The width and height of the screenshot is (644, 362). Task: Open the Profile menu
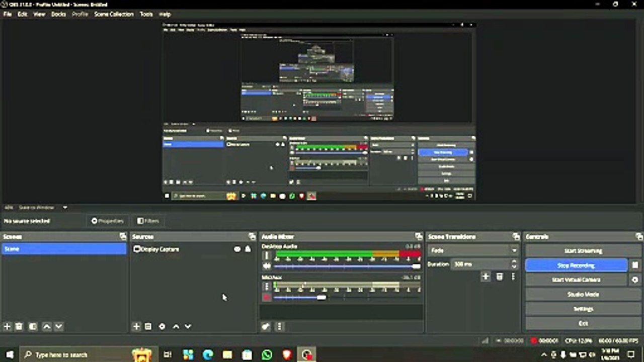80,14
